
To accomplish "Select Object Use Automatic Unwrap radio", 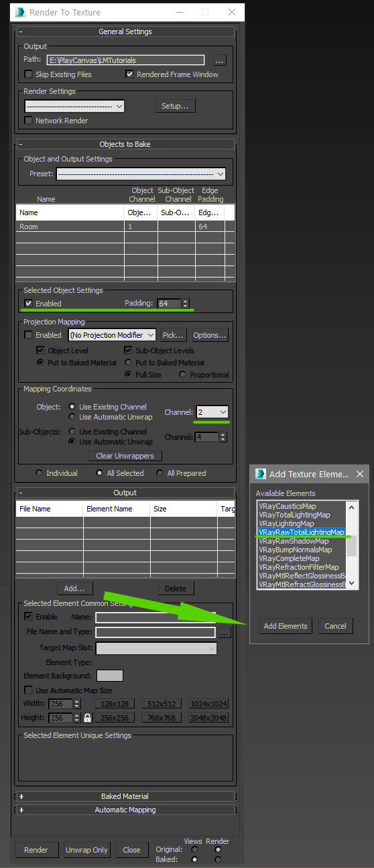I will pyautogui.click(x=72, y=417).
